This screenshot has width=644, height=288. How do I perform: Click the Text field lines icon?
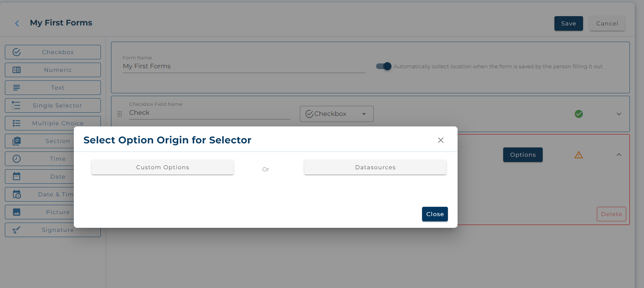point(17,88)
